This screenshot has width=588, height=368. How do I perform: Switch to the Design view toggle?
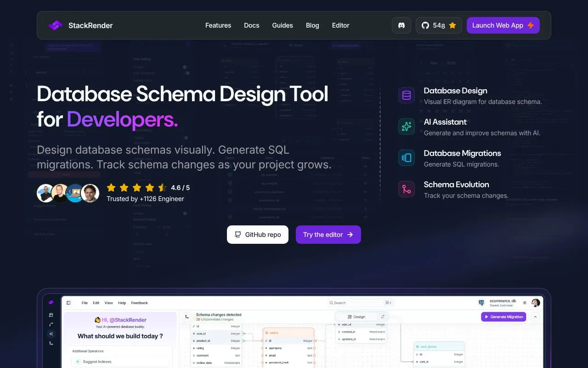click(x=356, y=316)
